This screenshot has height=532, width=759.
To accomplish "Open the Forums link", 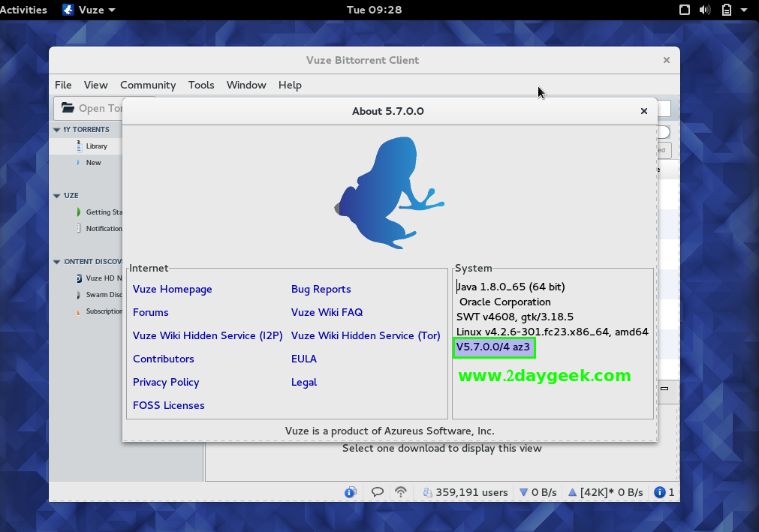I will pos(151,312).
